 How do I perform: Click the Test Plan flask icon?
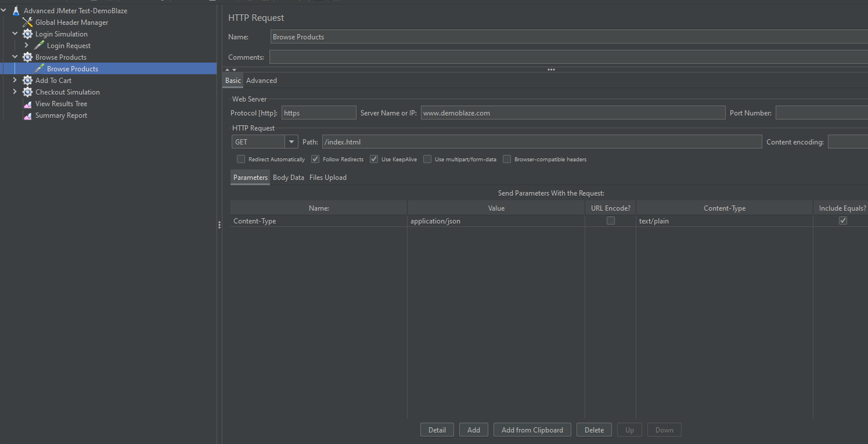(16, 11)
